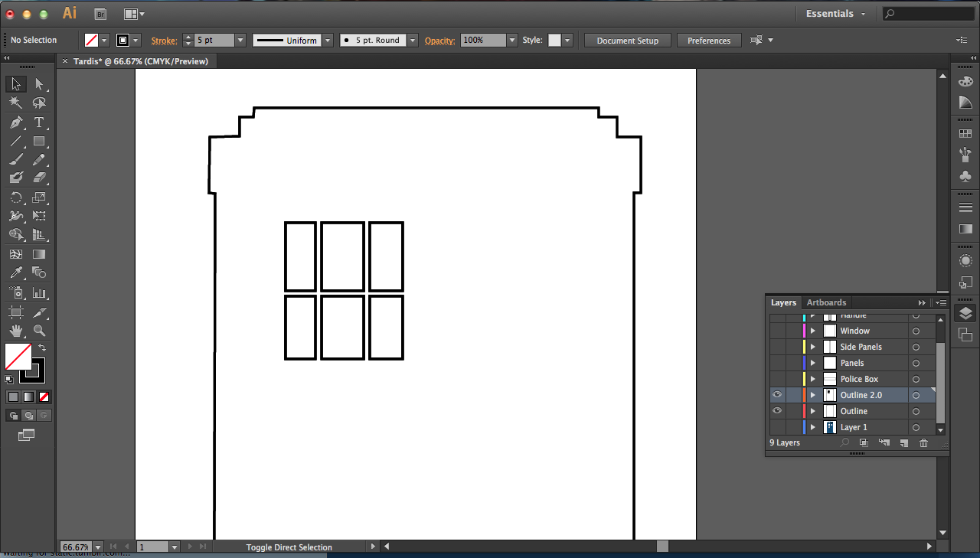
Task: Click the Layers dock icon
Action: click(x=965, y=313)
